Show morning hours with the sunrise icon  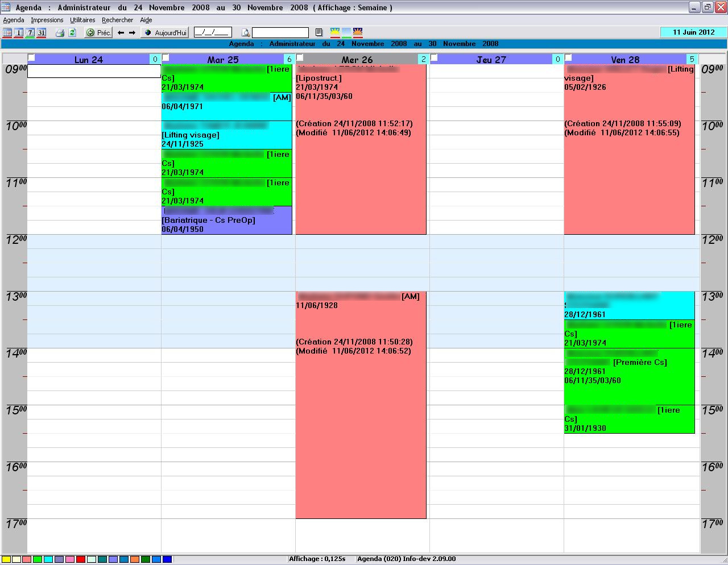pyautogui.click(x=336, y=32)
